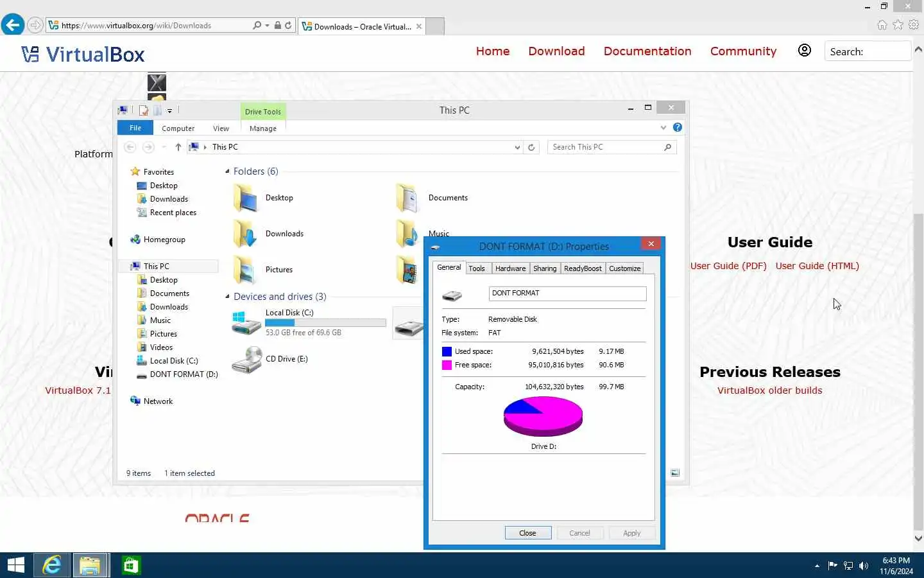Viewport: 924px width, 578px height.
Task: Switch to the ReadyBoost tab in Properties
Action: click(x=583, y=268)
